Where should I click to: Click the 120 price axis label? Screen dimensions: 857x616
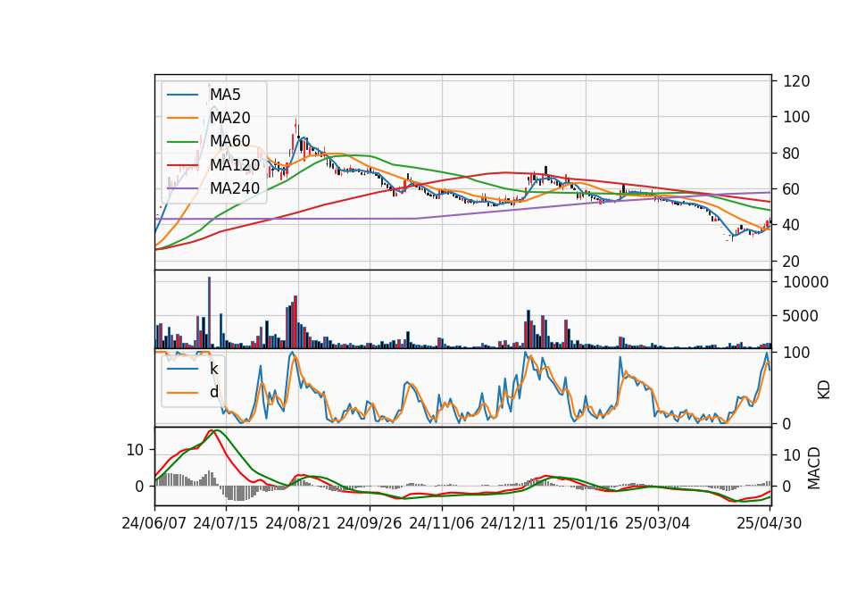click(796, 81)
